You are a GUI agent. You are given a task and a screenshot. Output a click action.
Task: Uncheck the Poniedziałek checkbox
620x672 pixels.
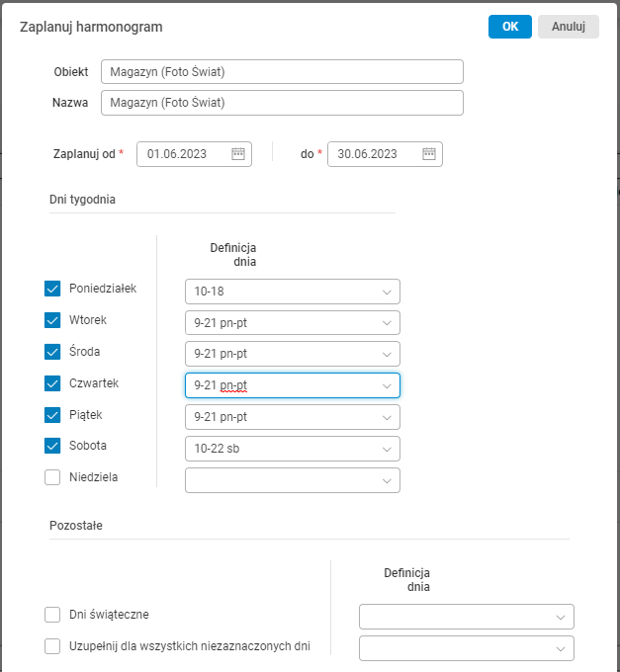[x=53, y=289]
